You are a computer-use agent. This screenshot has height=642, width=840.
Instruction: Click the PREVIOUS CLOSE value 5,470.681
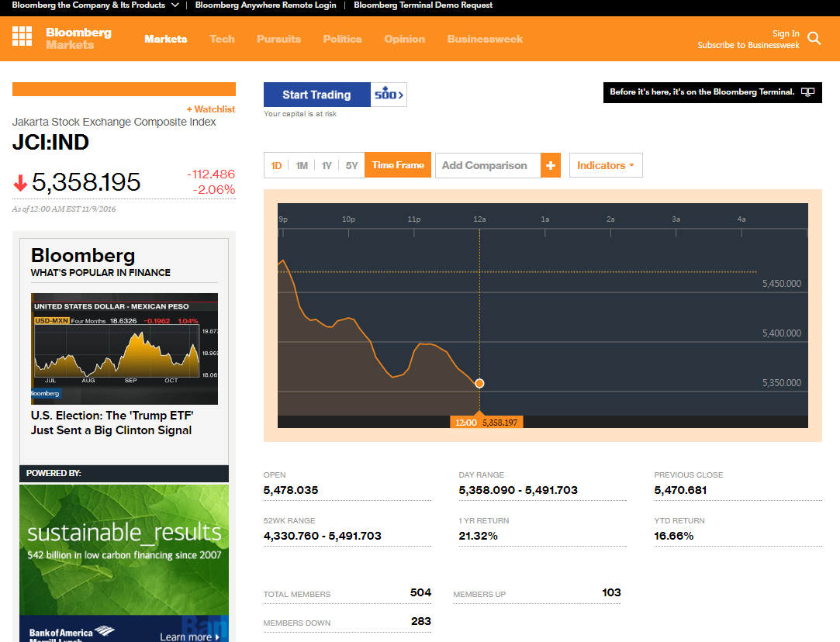680,490
